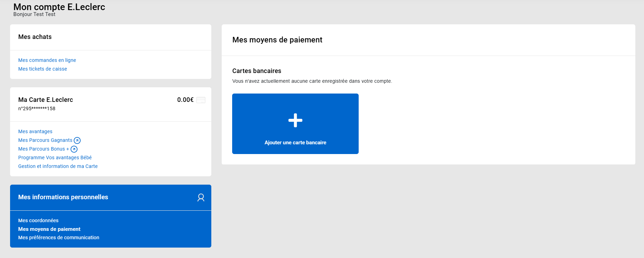Open the Mes Parcours Bonus + link

click(44, 149)
